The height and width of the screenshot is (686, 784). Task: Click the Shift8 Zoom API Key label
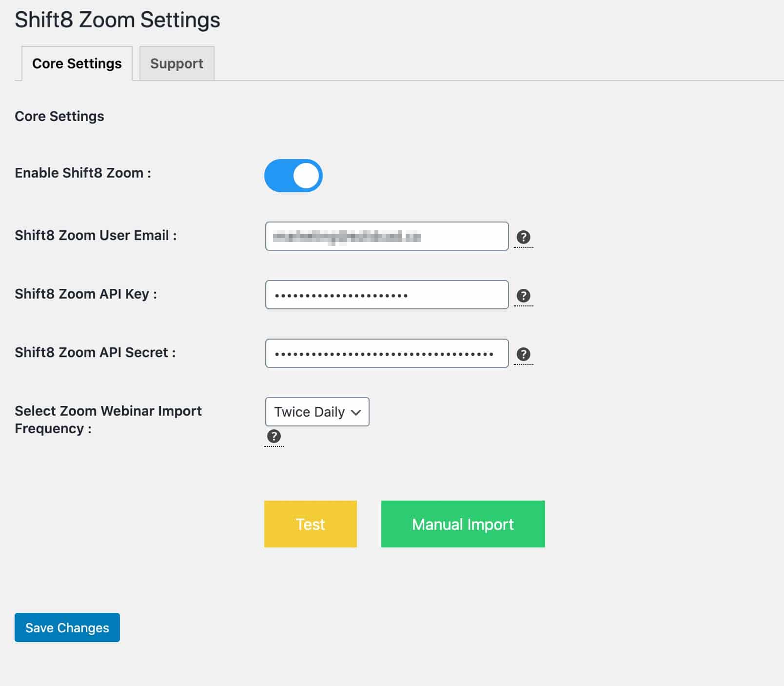86,294
